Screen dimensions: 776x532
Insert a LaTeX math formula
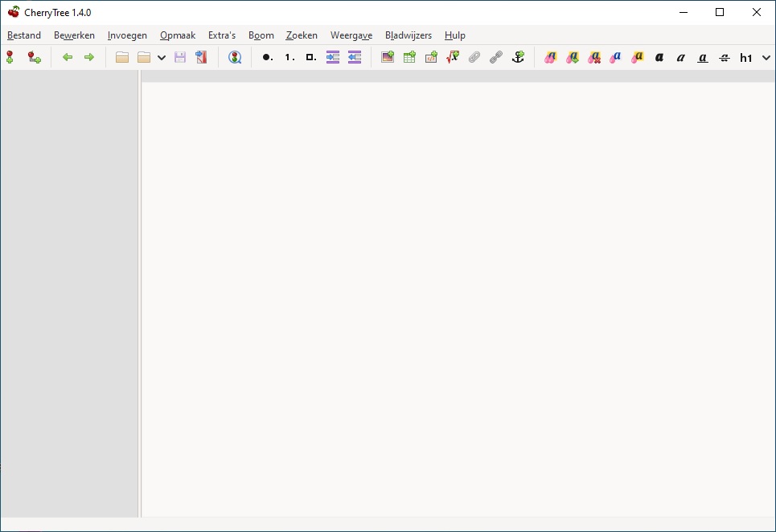453,57
